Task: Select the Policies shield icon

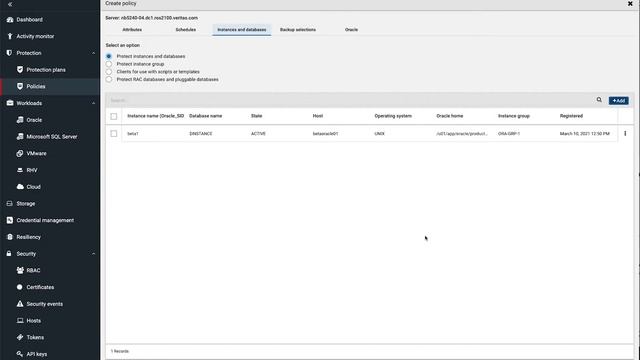Action: click(x=20, y=86)
